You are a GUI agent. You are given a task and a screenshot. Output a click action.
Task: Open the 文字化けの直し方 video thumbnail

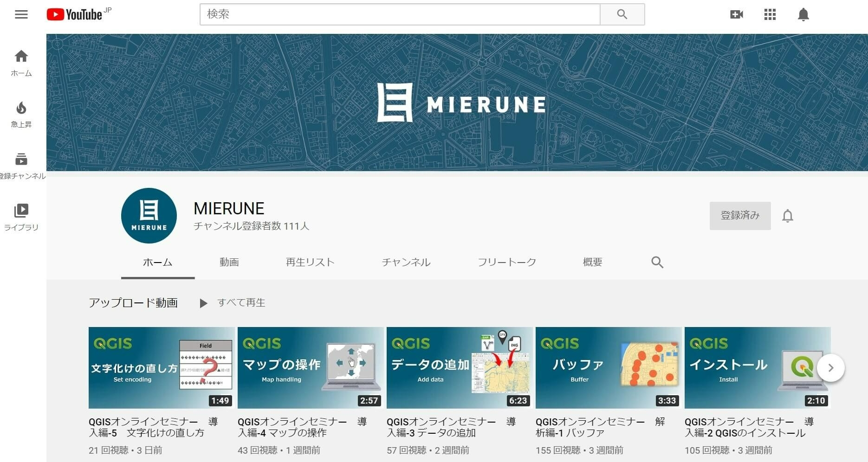[162, 368]
